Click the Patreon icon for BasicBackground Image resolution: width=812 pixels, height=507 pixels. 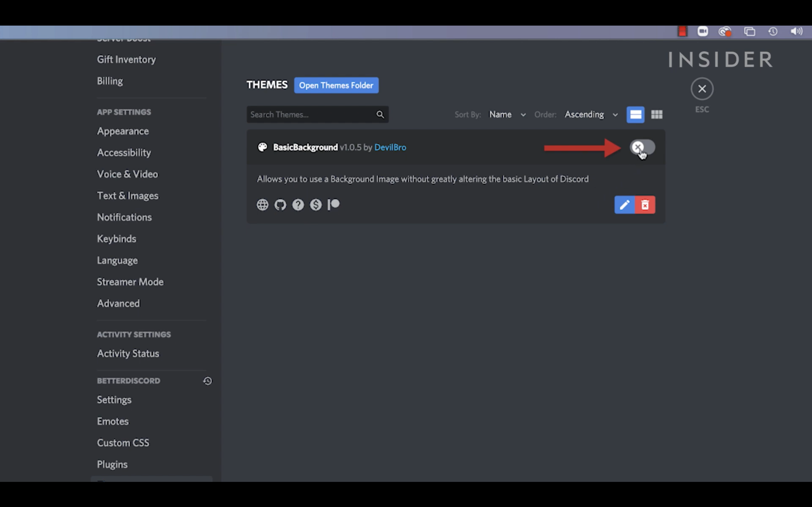tap(333, 204)
